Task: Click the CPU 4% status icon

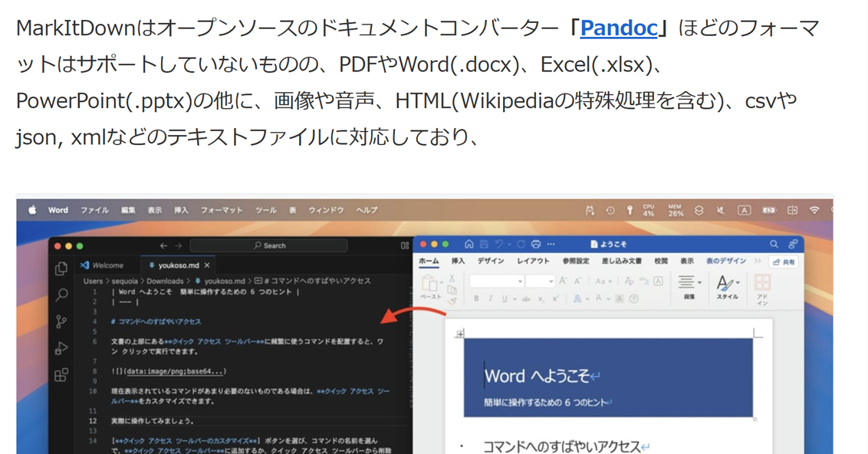Action: (x=646, y=209)
